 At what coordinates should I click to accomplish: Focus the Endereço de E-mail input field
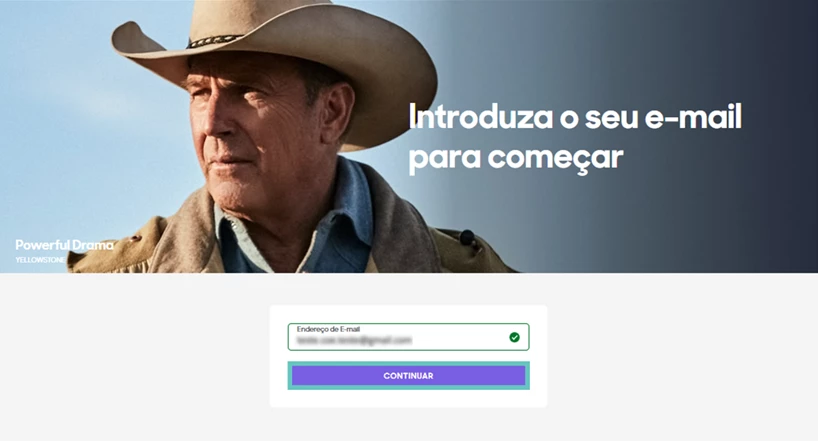tap(408, 337)
